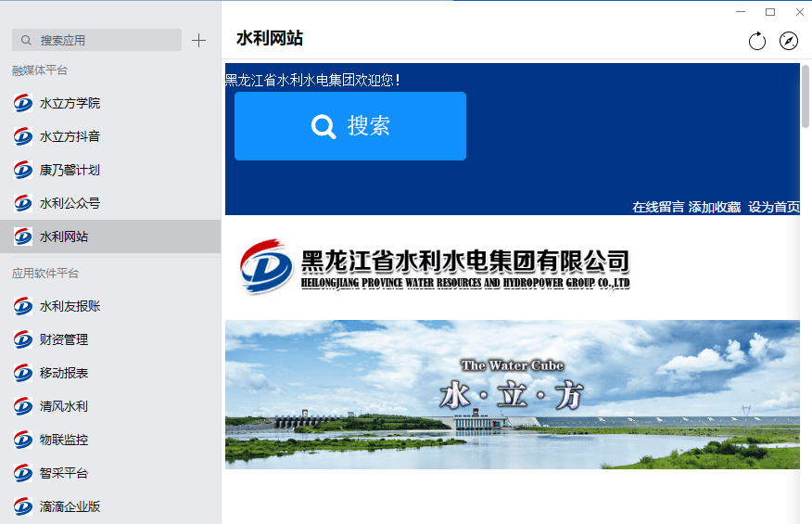Select 水利网站 label in sidebar
The height and width of the screenshot is (524, 812).
64,236
